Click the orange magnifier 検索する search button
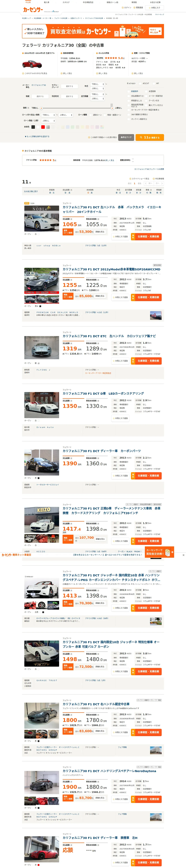186x868 pixels. [149, 137]
